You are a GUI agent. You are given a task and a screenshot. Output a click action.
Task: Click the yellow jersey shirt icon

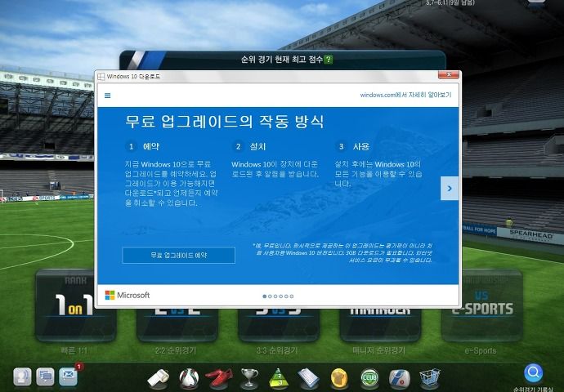tap(339, 378)
